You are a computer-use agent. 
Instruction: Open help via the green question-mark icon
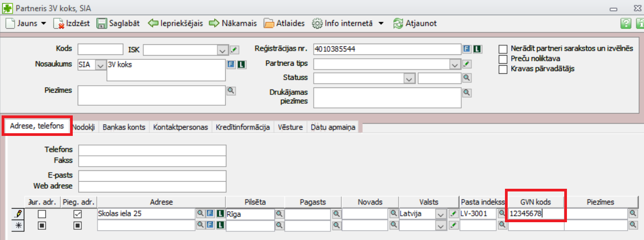coord(625,23)
